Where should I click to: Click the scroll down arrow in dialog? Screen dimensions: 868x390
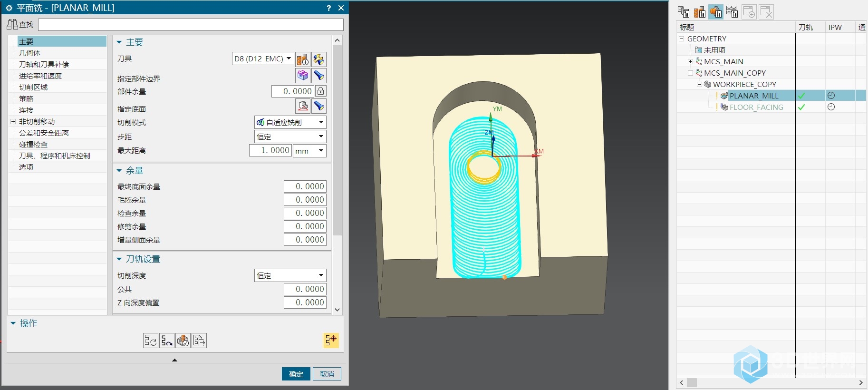pyautogui.click(x=338, y=310)
